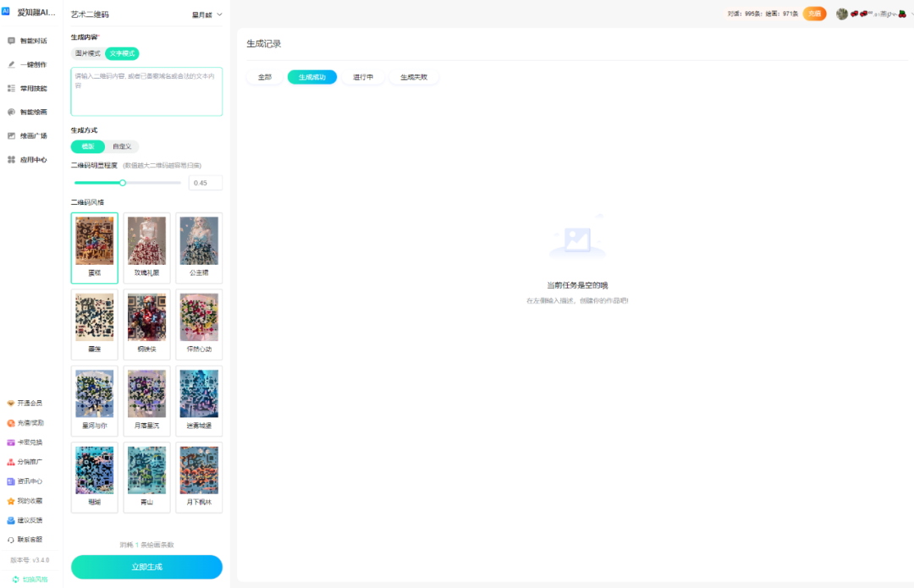Select 图片模式 content mode
Viewport: 914px width, 588px height.
(87, 53)
